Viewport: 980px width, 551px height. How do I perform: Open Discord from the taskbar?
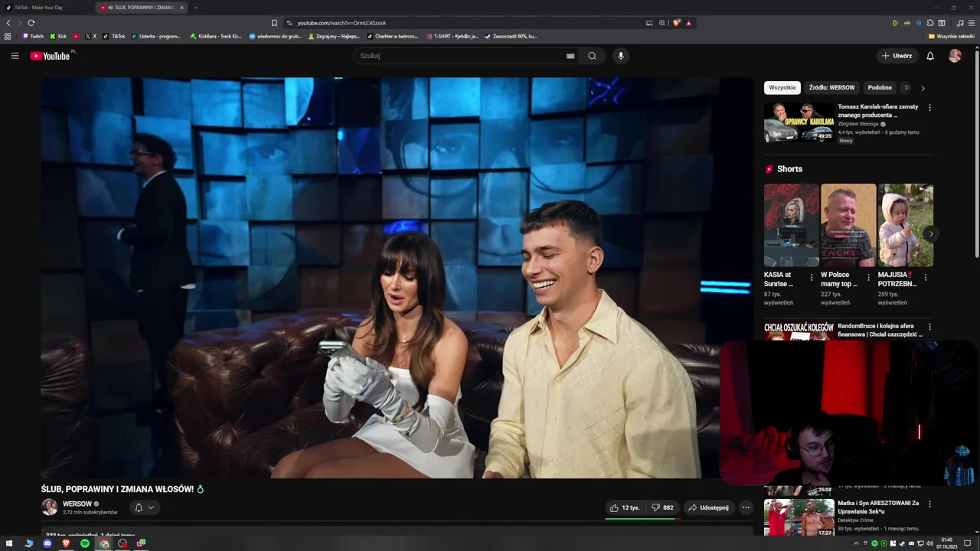(47, 543)
